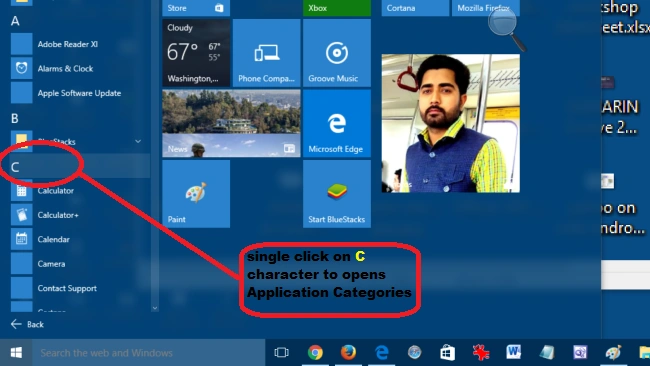This screenshot has height=366, width=650.
Task: Open the purple Q icon on taskbar
Action: pyautogui.click(x=580, y=353)
